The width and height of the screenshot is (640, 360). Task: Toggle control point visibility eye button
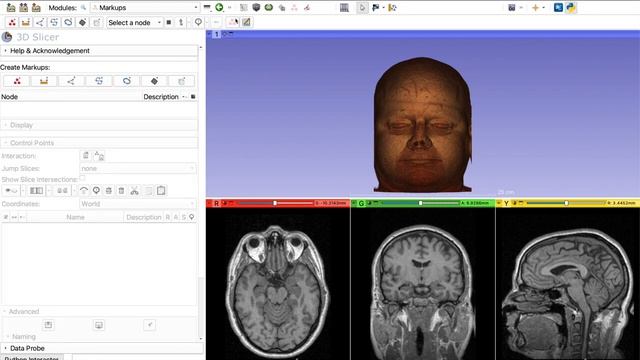tap(11, 191)
